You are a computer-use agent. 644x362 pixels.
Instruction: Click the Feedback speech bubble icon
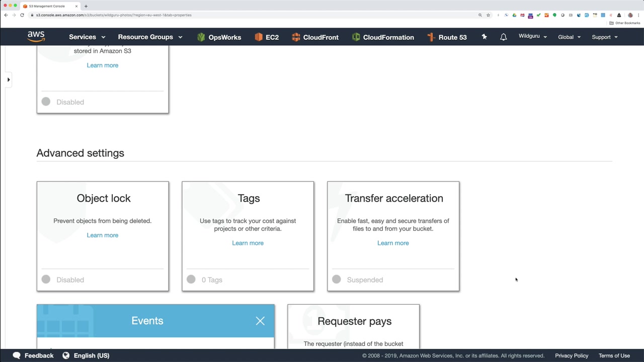(17, 355)
